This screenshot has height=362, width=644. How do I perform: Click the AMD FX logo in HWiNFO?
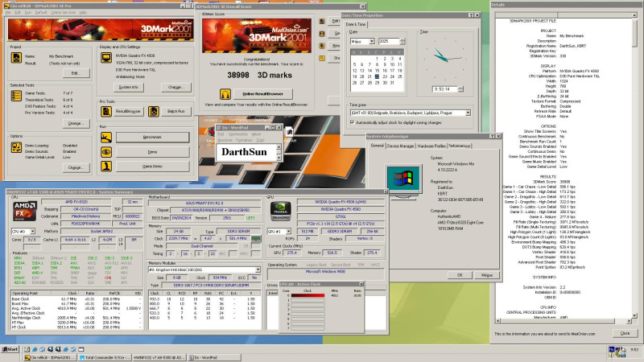coord(25,211)
